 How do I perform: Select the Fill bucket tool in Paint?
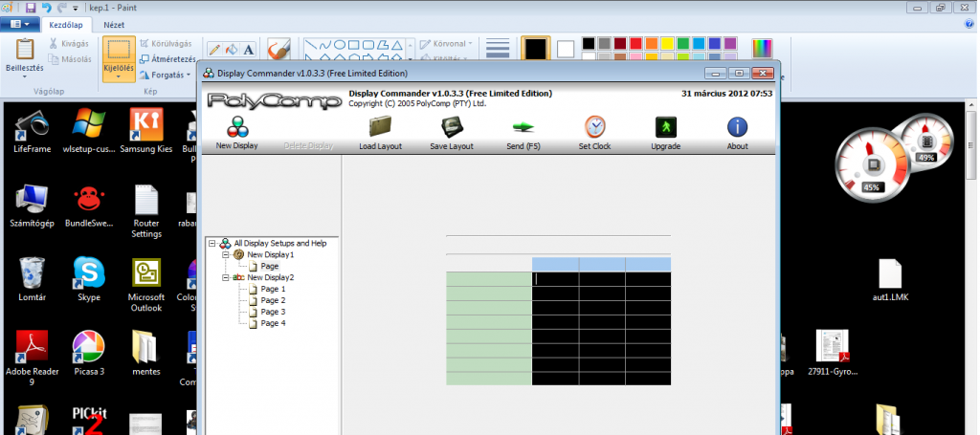232,50
